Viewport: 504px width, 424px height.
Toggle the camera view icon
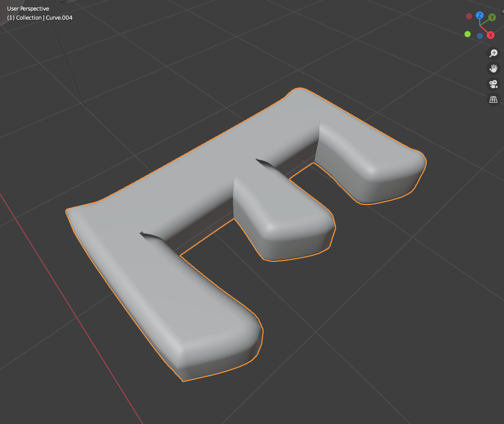tap(493, 84)
